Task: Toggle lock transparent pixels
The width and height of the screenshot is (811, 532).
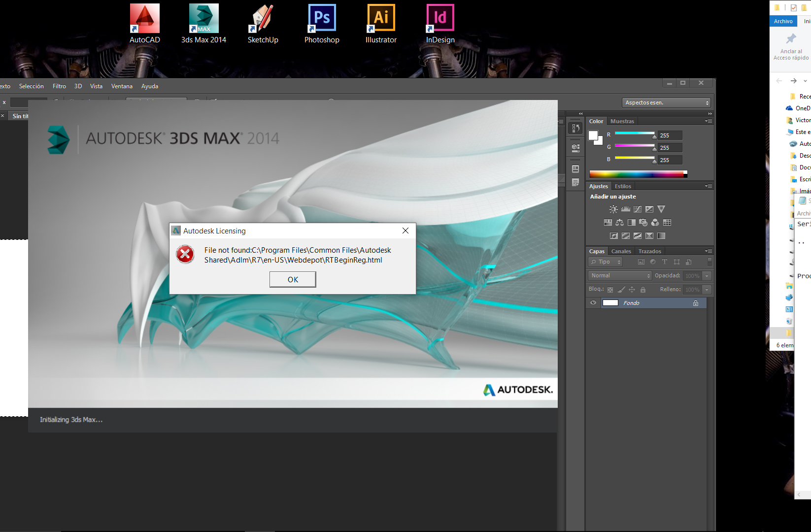Action: [610, 290]
